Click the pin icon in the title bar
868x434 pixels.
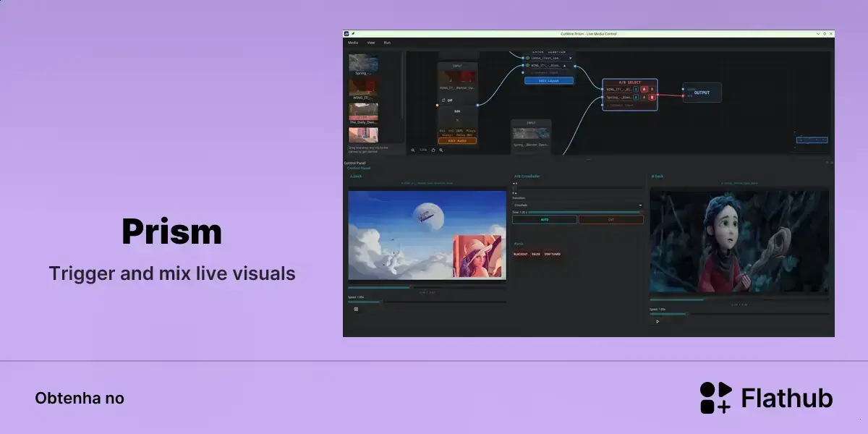[x=353, y=33]
